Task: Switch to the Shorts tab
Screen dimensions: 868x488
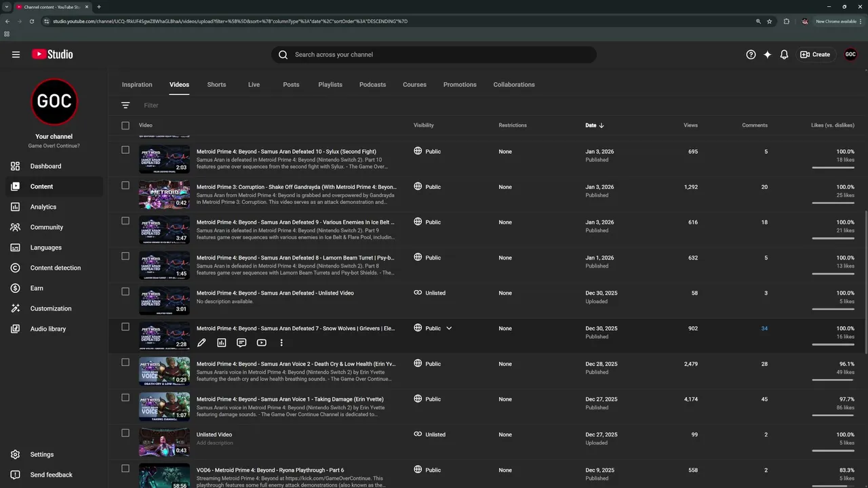Action: [x=216, y=85]
